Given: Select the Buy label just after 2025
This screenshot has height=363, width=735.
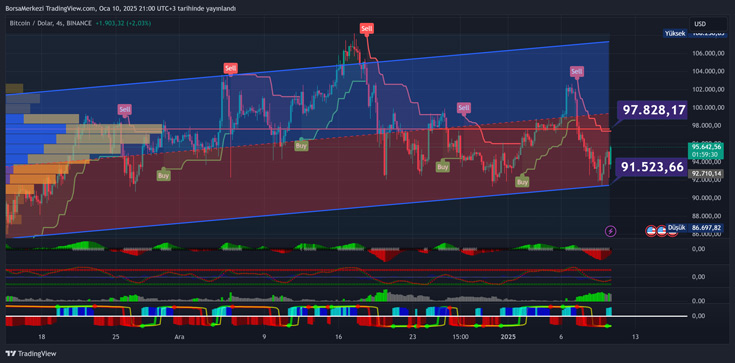Looking at the screenshot, I should [x=521, y=182].
